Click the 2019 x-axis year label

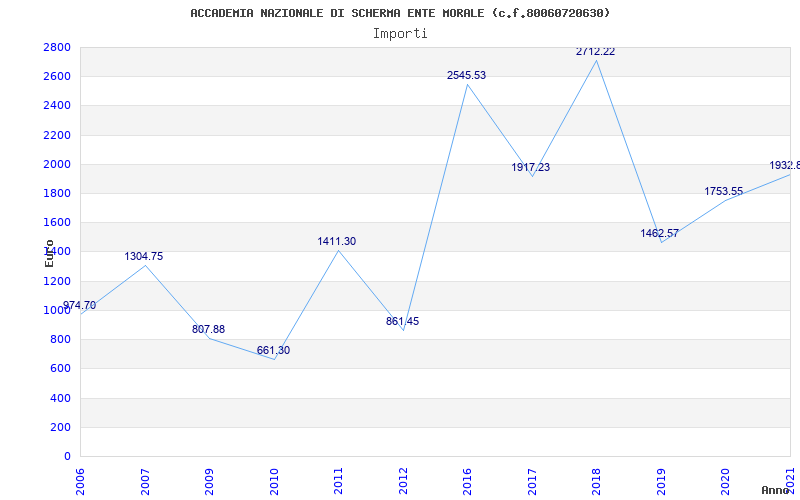[661, 482]
